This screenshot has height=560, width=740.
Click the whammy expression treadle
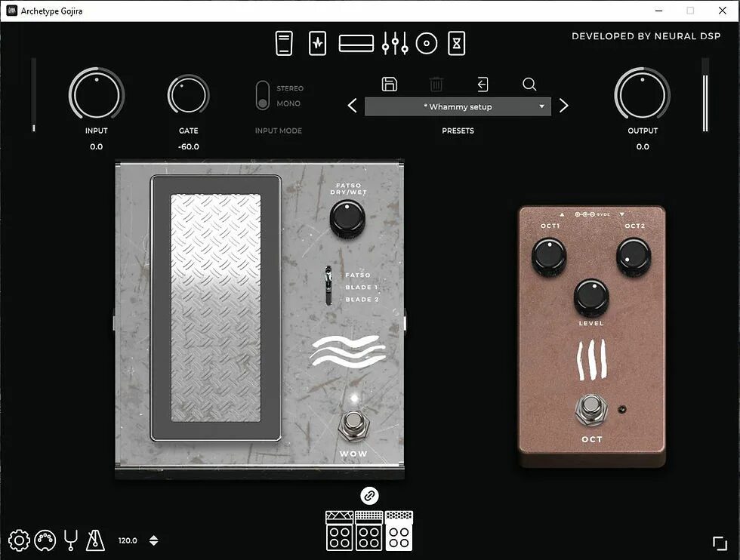216,308
